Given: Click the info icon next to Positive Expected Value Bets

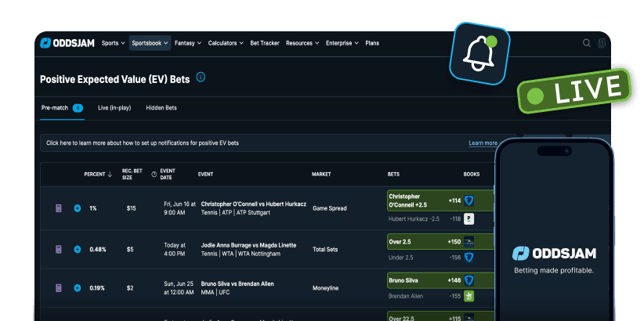Looking at the screenshot, I should pyautogui.click(x=201, y=78).
